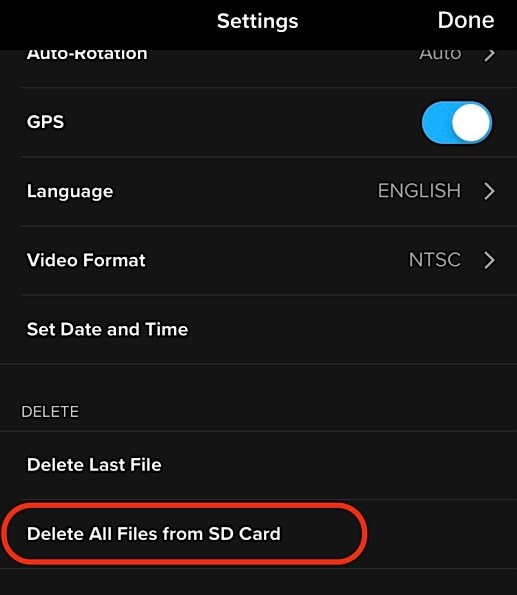Screen dimensions: 517x595
Task: Open Video Format chevron arrow
Action: (489, 260)
